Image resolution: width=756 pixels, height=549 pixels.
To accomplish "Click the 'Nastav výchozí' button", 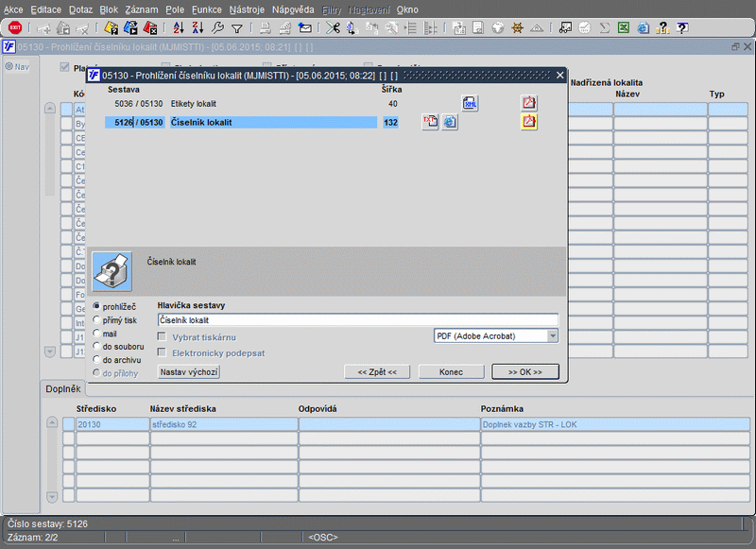I will coord(189,371).
